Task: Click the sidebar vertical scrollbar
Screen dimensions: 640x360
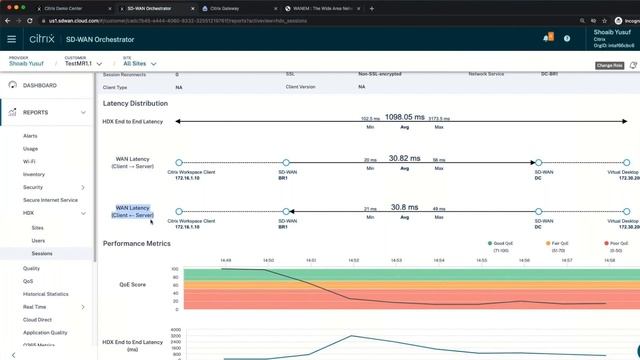Action: (95, 167)
